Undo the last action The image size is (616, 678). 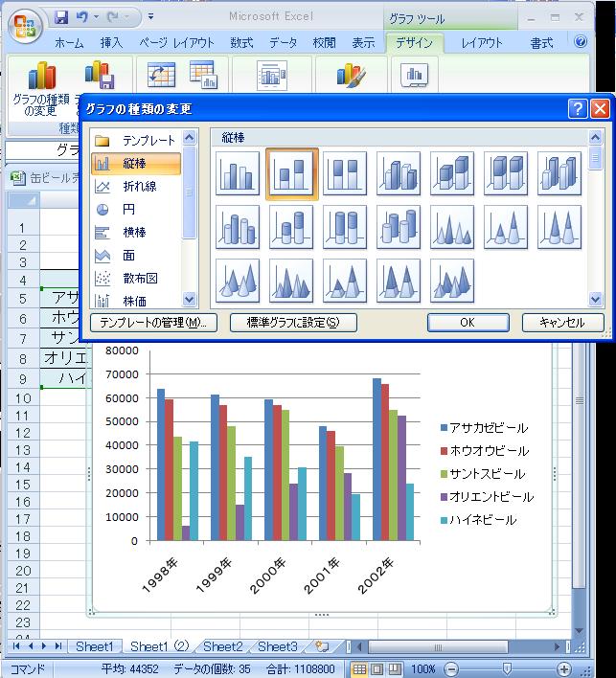click(81, 17)
